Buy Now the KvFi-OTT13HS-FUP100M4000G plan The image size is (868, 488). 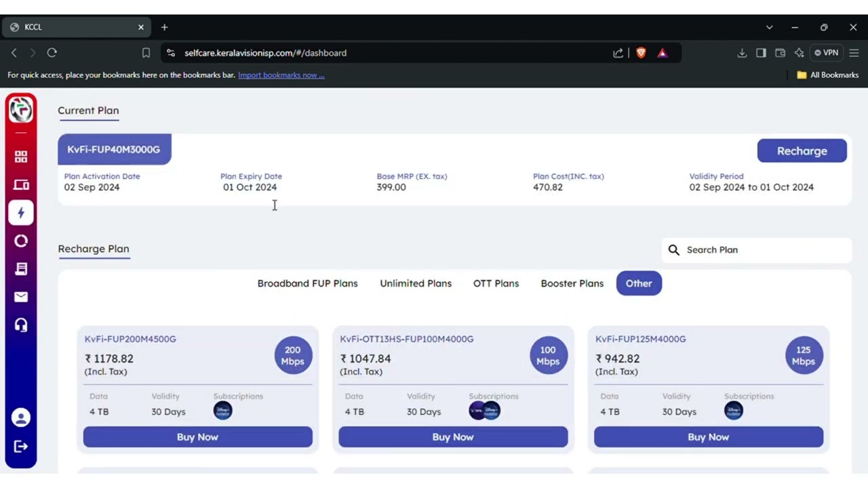pyautogui.click(x=453, y=437)
